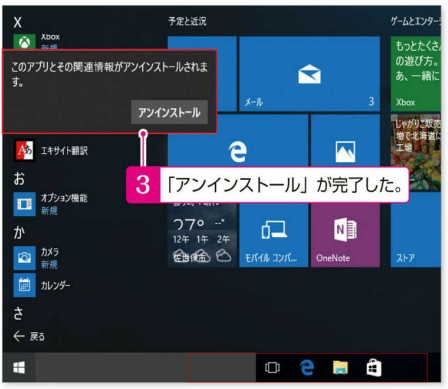Click the taskbar search box
The image size is (448, 389).
click(145, 368)
